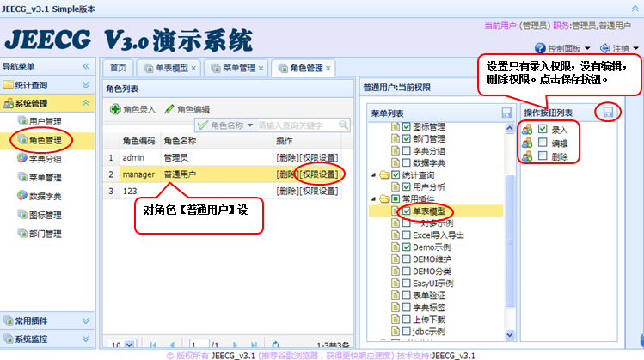The height and width of the screenshot is (360, 644).
Task: Toggle the 单表模型 menu checkbox
Action: 406,211
